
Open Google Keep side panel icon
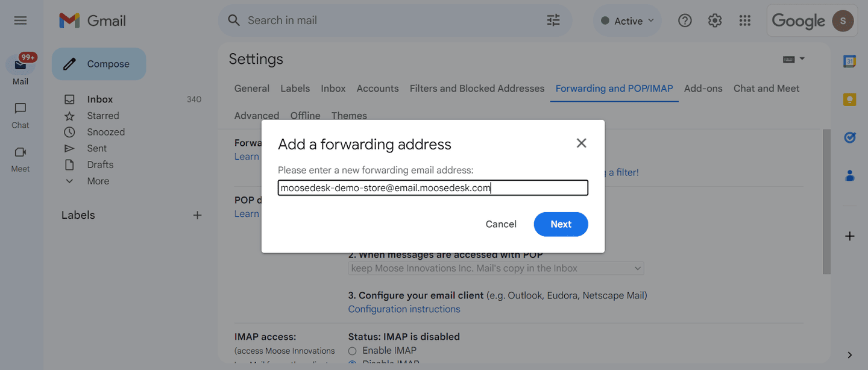(x=850, y=99)
